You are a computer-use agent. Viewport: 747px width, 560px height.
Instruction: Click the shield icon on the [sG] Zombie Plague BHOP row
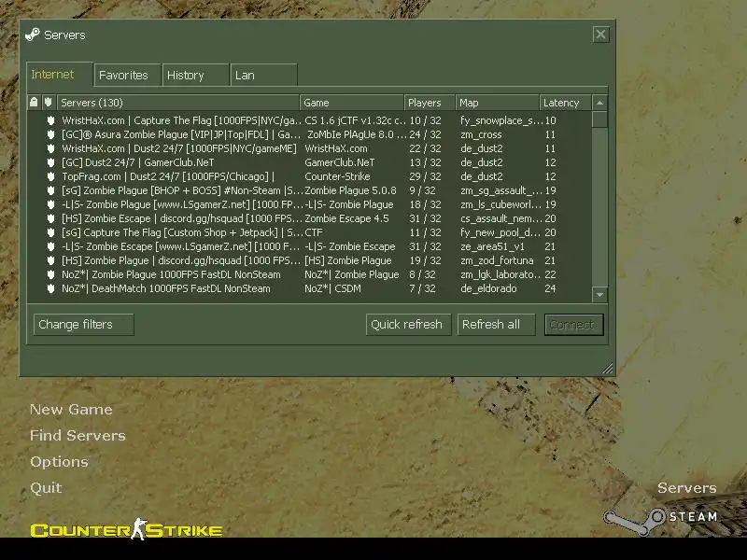tap(51, 190)
